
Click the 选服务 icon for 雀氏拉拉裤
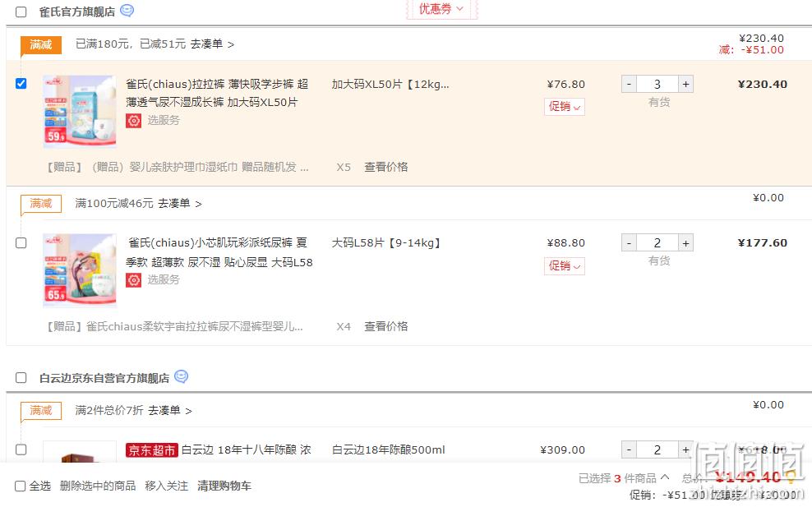click(x=134, y=120)
